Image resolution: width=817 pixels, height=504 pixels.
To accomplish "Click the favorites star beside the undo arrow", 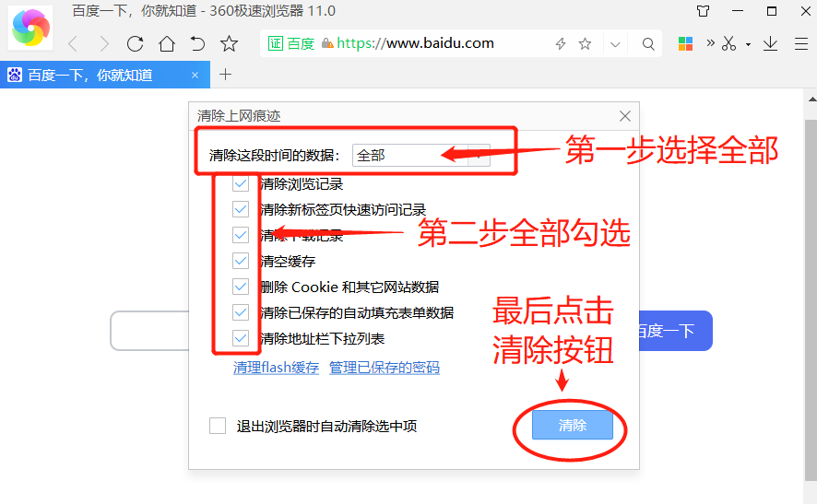I will coord(229,43).
